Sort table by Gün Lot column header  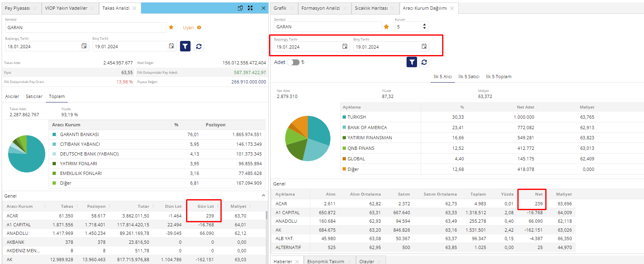point(205,206)
